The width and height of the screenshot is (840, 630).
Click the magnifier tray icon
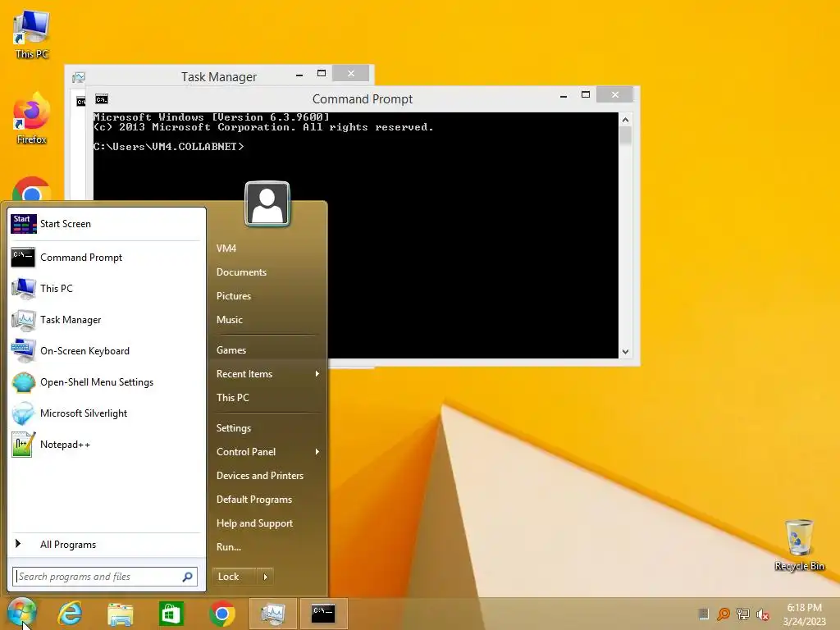(724, 614)
